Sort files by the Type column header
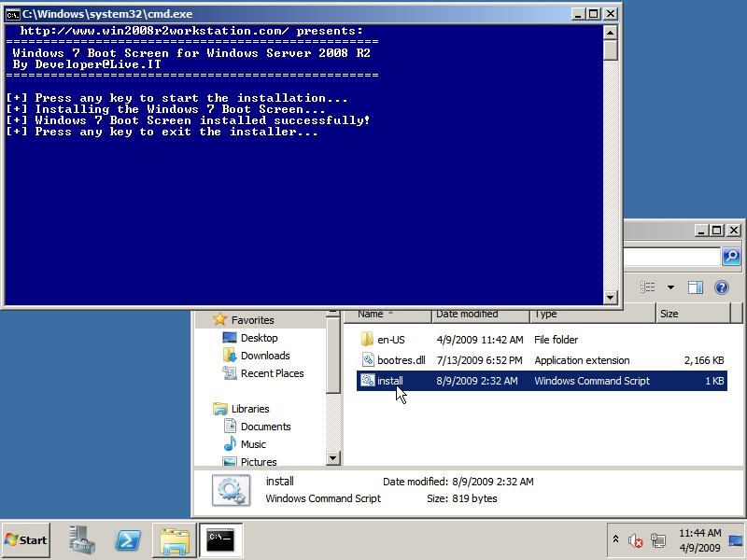 (x=593, y=315)
